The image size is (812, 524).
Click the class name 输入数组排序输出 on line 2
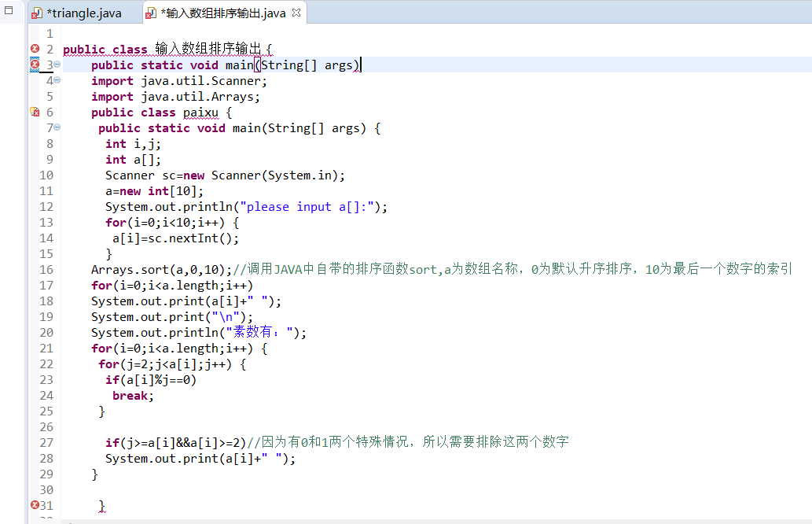tap(208, 50)
